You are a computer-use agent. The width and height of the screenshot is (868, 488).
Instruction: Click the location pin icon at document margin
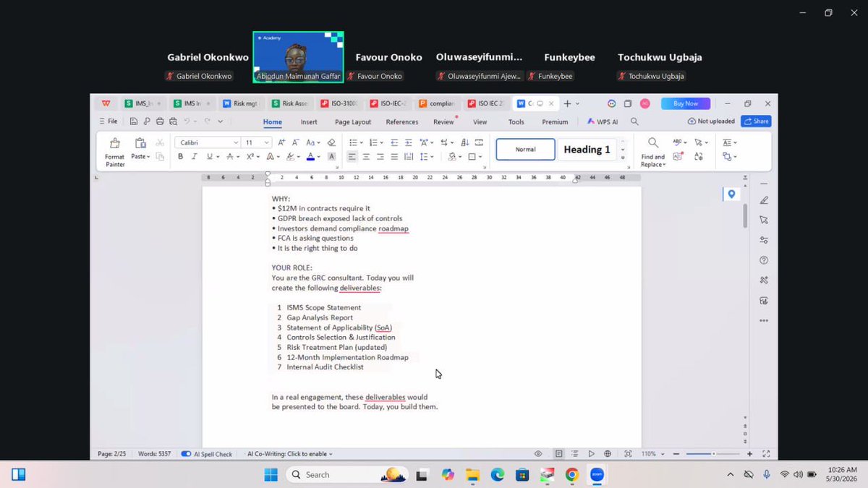click(731, 194)
